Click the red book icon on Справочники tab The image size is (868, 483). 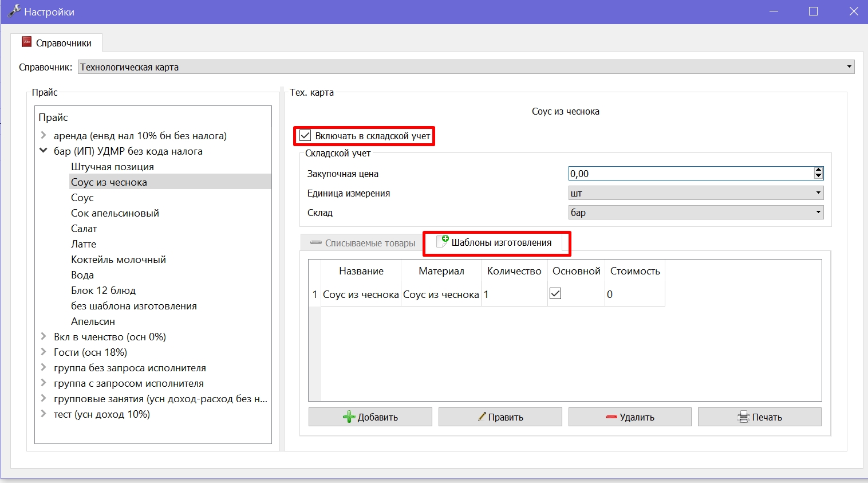[26, 42]
